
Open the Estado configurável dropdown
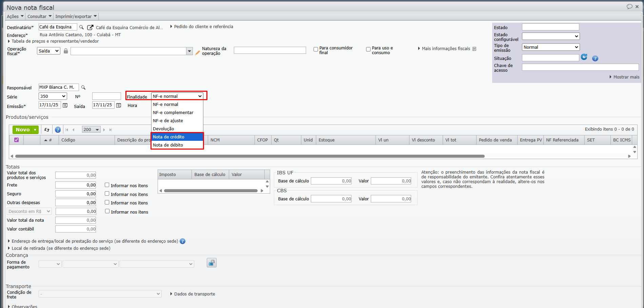[x=551, y=36]
